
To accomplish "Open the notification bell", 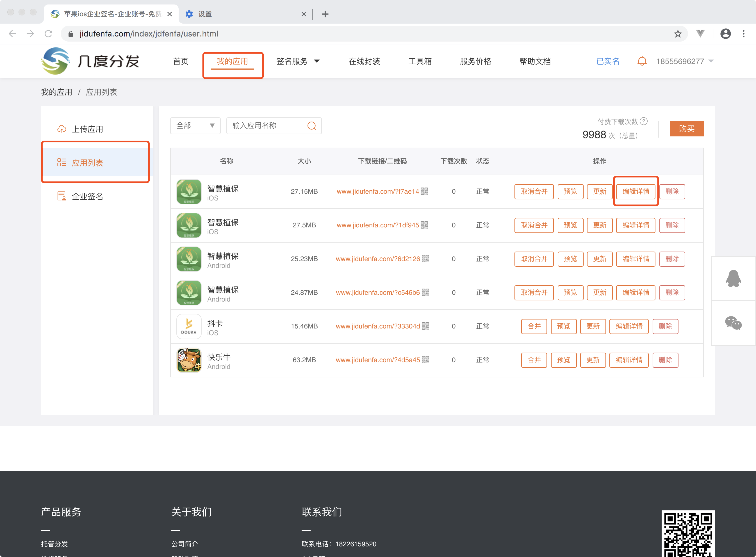I will (642, 61).
